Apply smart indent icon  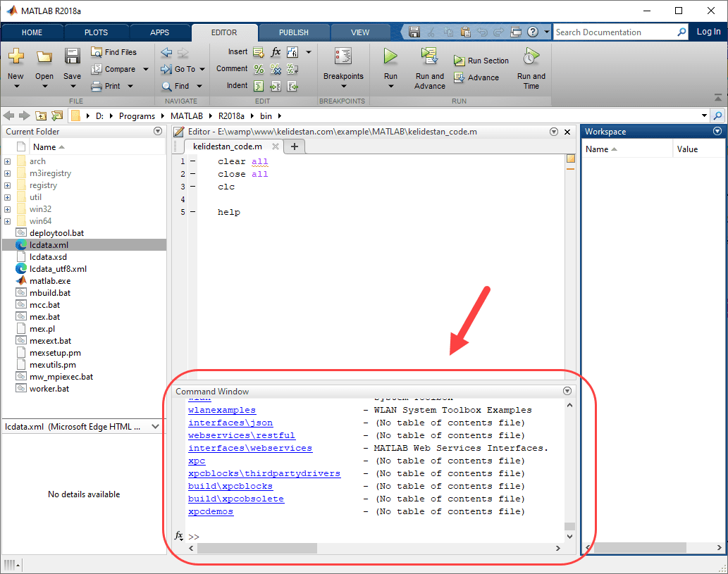point(259,87)
